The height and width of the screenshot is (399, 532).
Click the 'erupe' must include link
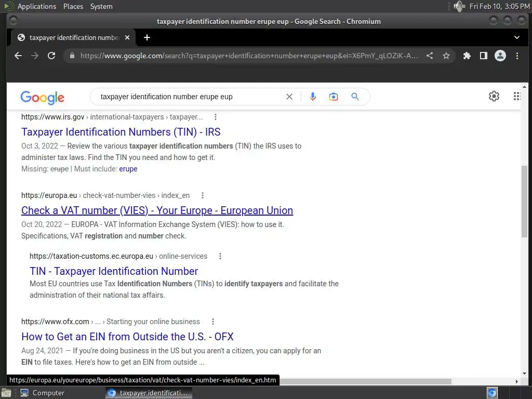click(128, 169)
